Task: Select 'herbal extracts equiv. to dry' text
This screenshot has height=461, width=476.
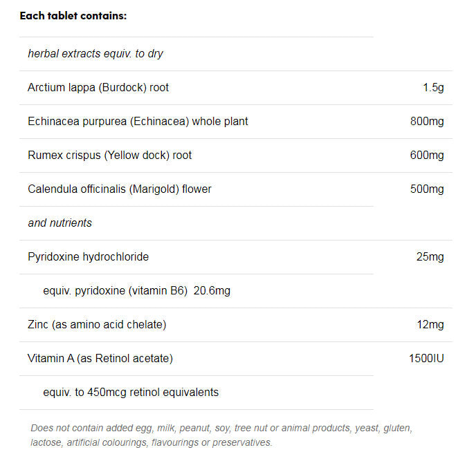Action: point(95,53)
